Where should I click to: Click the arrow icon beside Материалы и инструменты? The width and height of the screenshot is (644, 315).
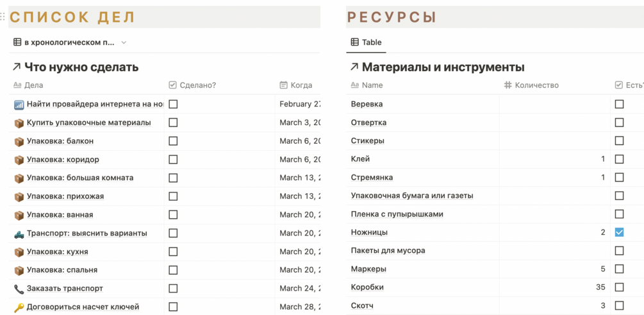[354, 67]
